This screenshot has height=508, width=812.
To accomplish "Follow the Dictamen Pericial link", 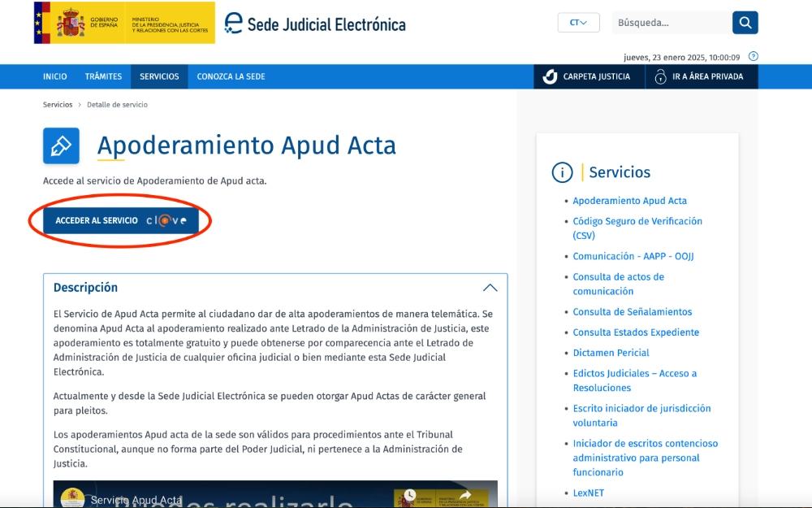I will pos(611,352).
